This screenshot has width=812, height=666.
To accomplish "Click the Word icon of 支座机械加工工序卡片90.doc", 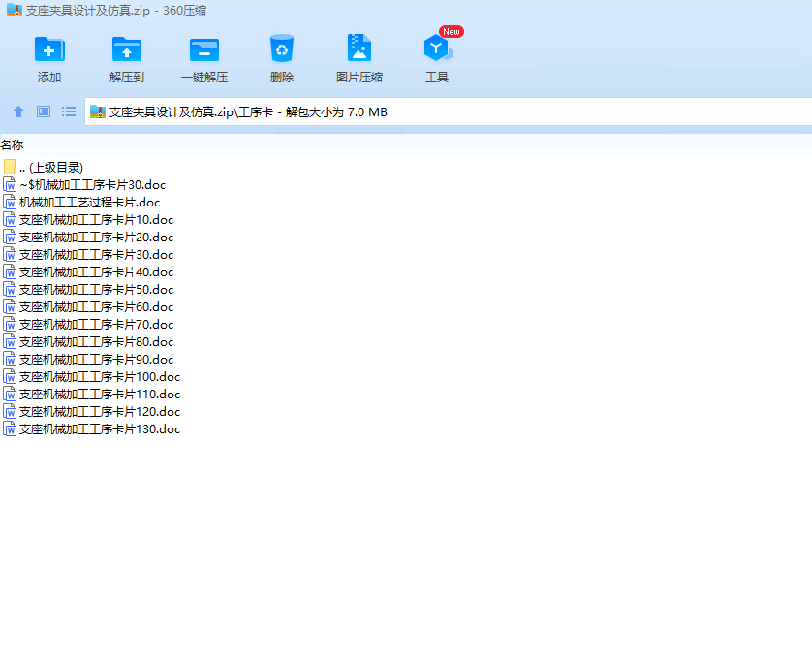I will [x=10, y=360].
